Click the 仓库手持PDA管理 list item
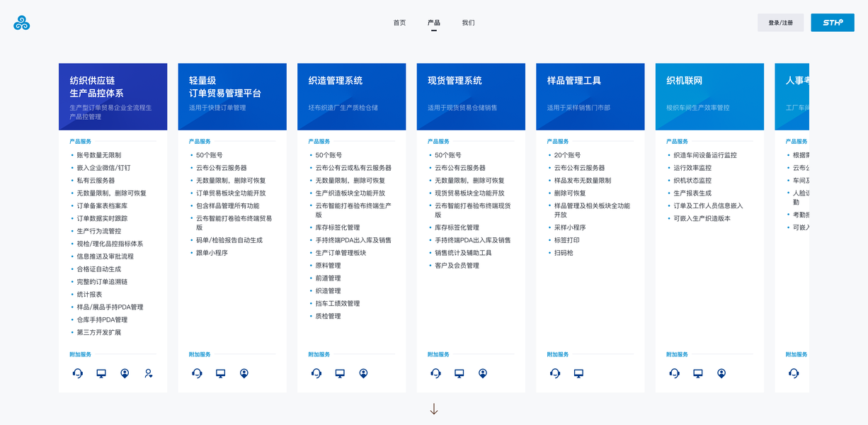This screenshot has height=425, width=868. 102,320
